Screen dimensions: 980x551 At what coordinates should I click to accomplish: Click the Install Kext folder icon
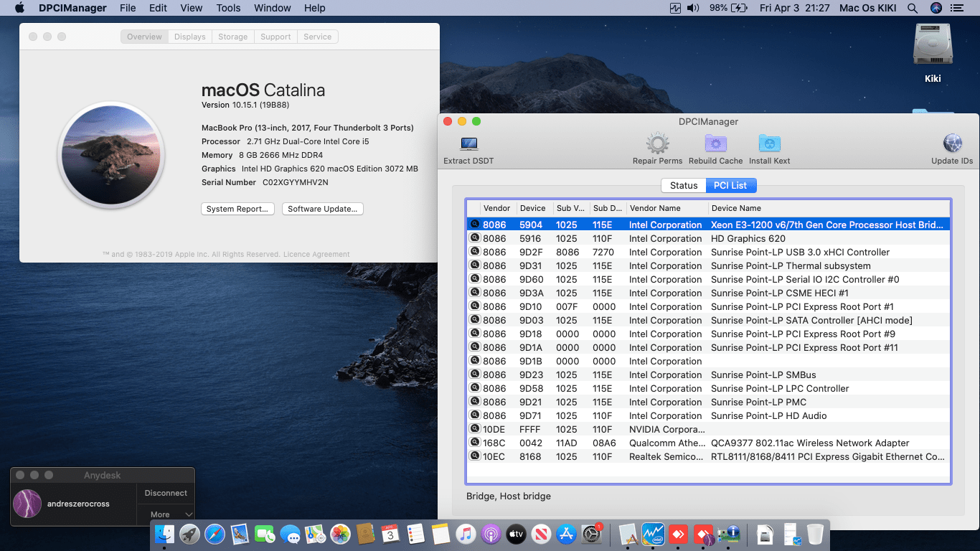pos(769,144)
